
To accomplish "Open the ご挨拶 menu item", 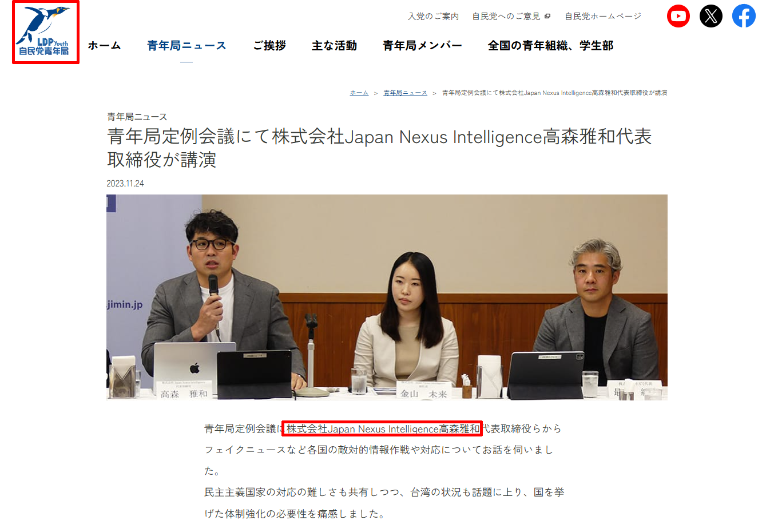I will click(269, 45).
